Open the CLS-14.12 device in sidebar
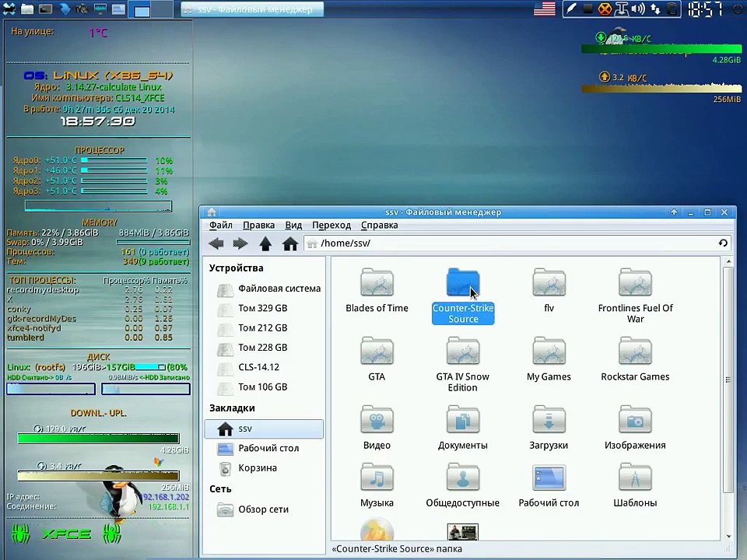This screenshot has width=747, height=560. (x=249, y=367)
